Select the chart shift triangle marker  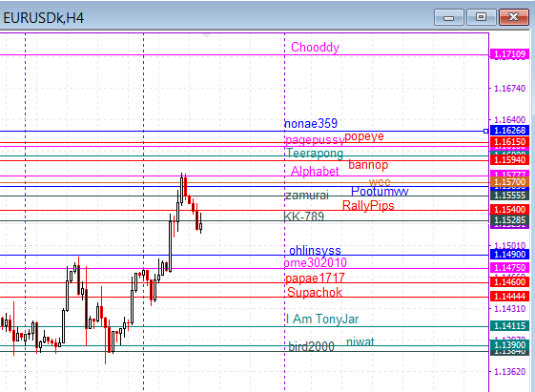[206, 36]
